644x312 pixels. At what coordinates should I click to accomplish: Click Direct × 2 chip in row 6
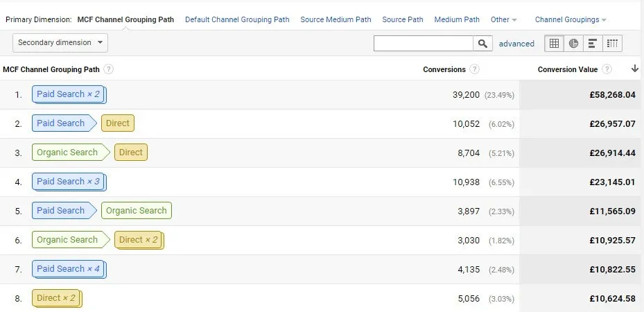(x=139, y=240)
